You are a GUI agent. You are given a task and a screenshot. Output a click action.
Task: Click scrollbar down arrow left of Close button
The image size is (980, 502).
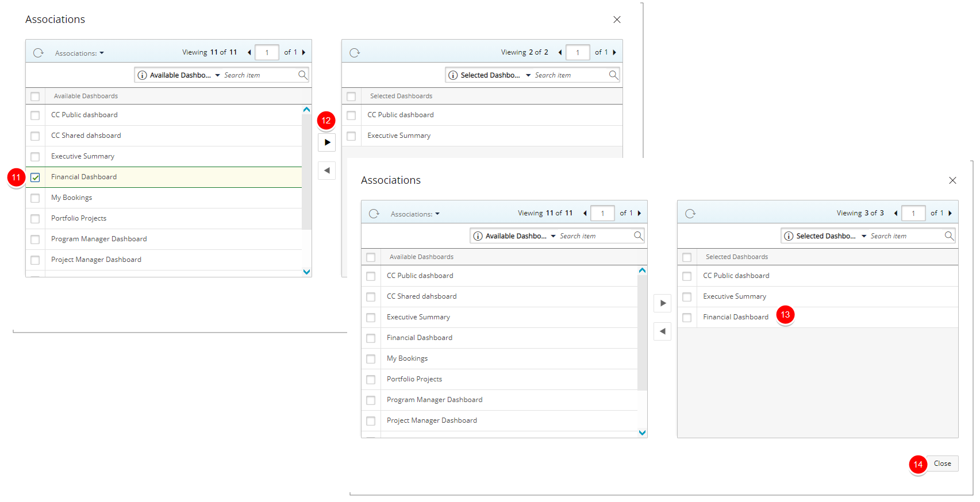click(x=642, y=433)
